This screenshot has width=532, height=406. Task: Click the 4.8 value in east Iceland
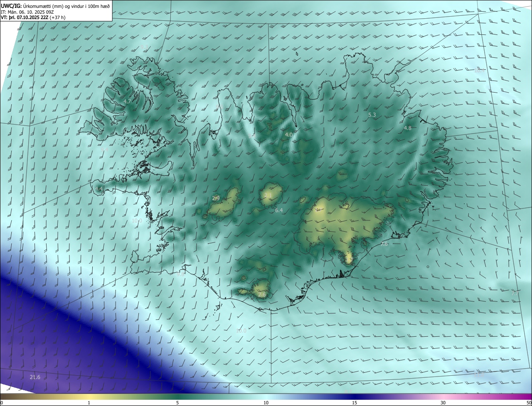(408, 128)
